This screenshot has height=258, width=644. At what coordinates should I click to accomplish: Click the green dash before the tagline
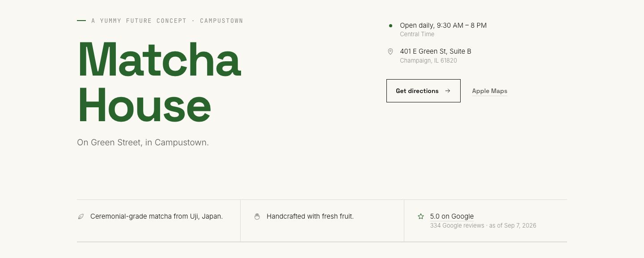pyautogui.click(x=81, y=21)
